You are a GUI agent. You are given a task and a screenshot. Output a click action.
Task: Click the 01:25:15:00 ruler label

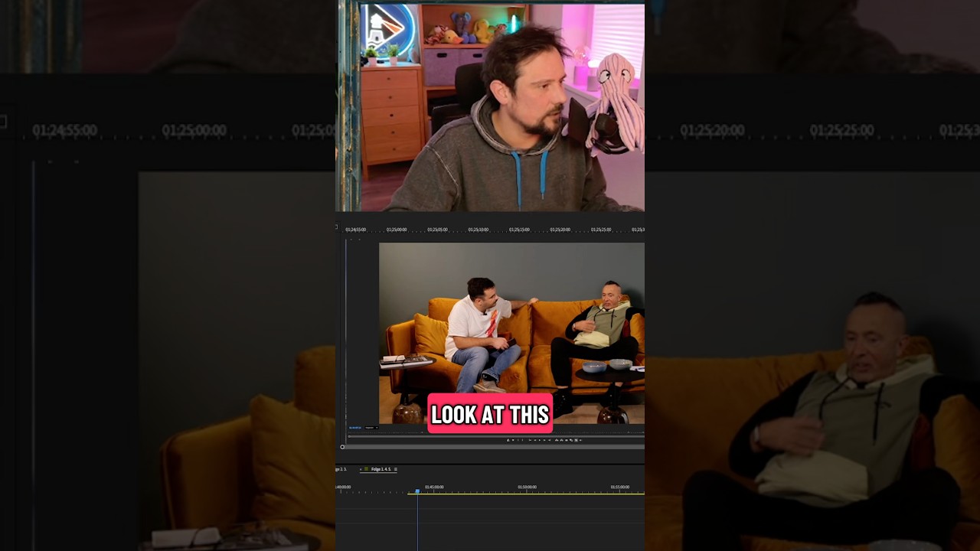(519, 230)
